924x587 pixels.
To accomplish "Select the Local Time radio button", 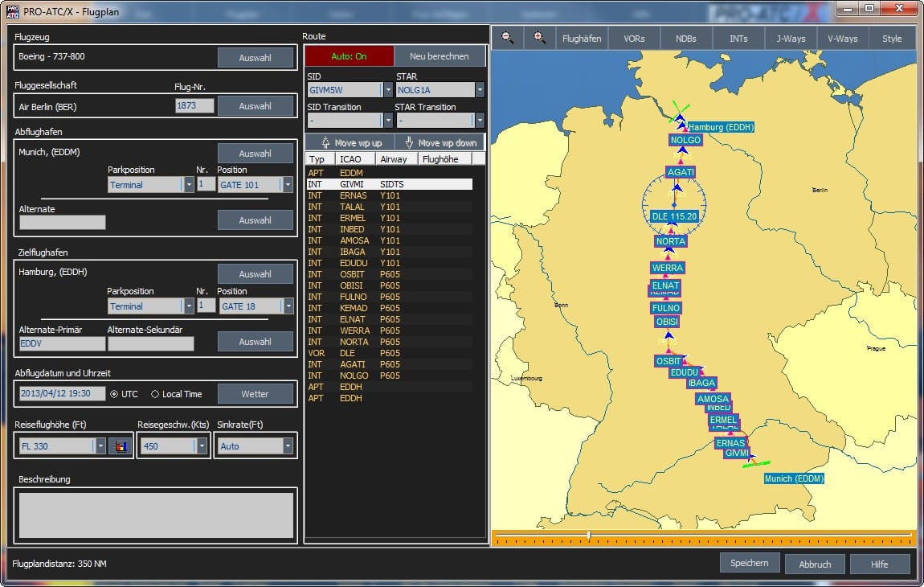I will (x=155, y=394).
